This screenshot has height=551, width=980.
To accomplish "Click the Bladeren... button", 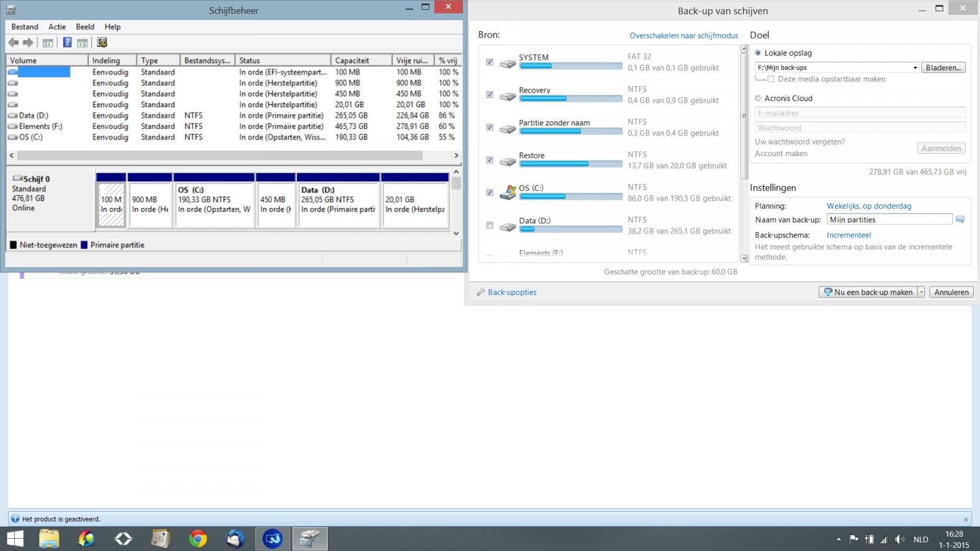I will point(943,68).
